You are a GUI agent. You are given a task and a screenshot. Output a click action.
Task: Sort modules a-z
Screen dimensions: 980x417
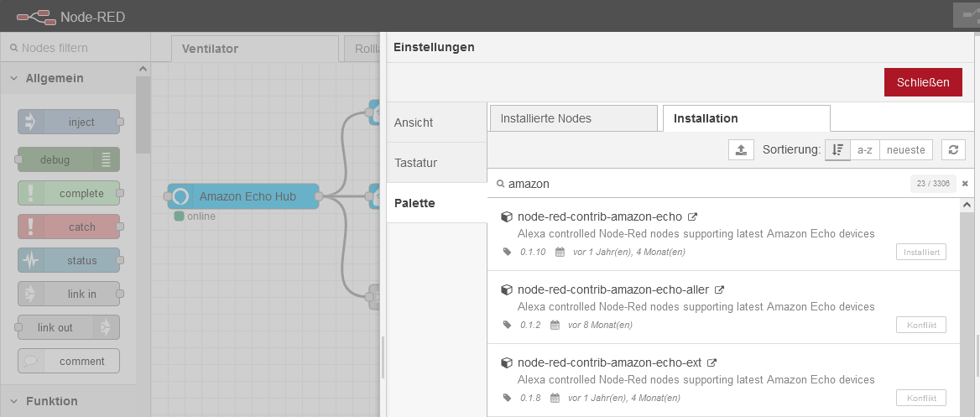[x=865, y=150]
